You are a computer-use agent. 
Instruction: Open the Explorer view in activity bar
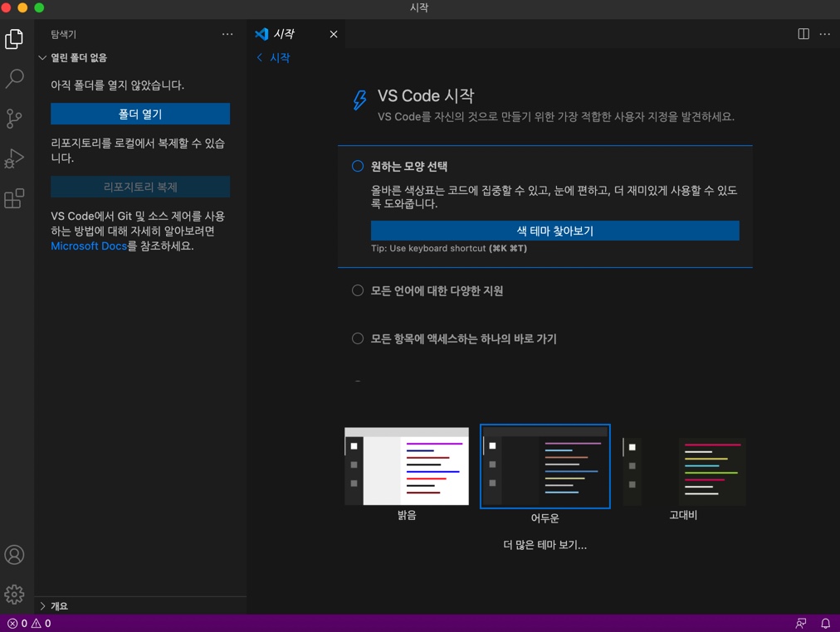[x=14, y=39]
